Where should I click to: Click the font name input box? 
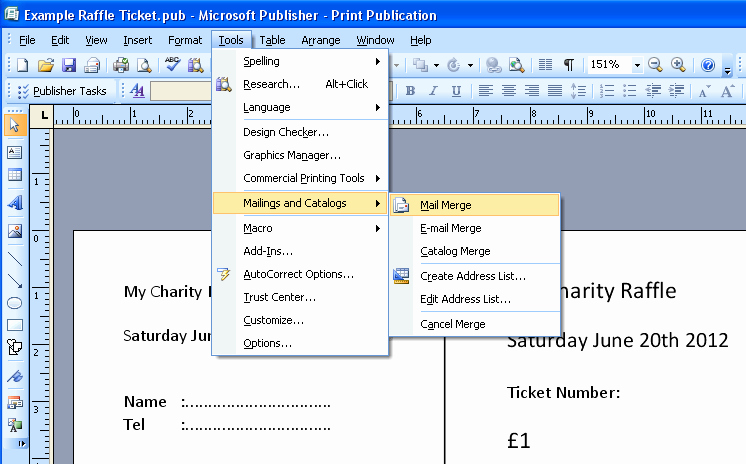click(x=181, y=91)
